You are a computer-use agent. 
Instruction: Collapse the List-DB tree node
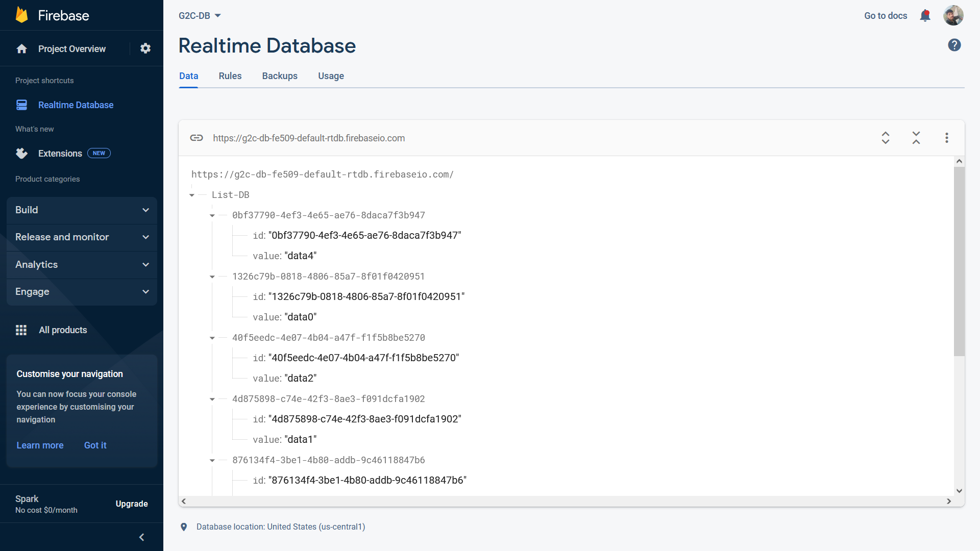(x=192, y=195)
